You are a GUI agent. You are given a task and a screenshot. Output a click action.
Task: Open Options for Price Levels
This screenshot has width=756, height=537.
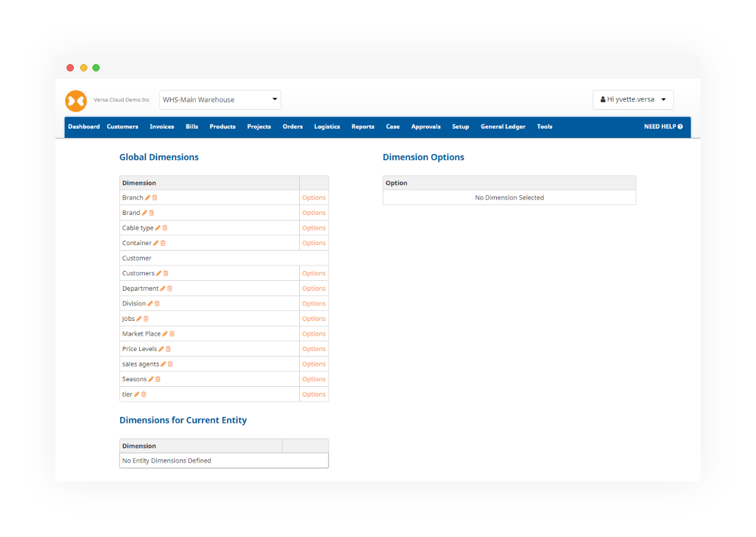(314, 349)
